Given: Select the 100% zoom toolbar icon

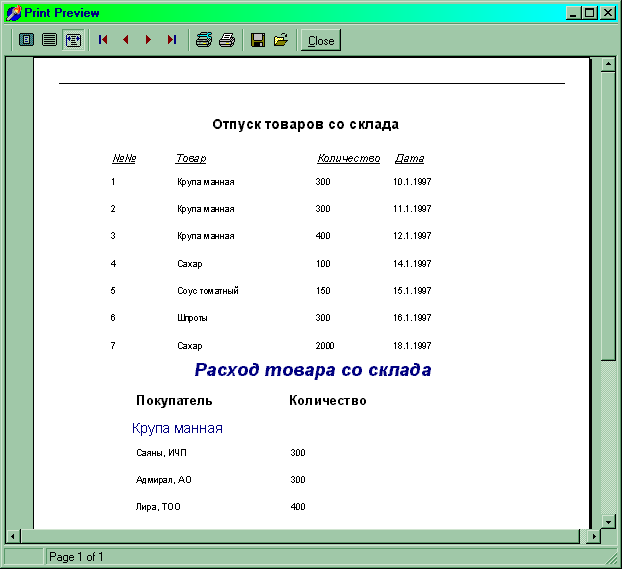Looking at the screenshot, I should pyautogui.click(x=49, y=40).
